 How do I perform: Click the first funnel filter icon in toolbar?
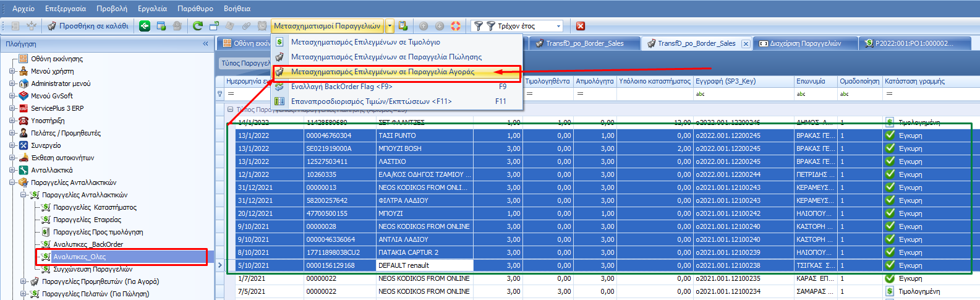[478, 26]
